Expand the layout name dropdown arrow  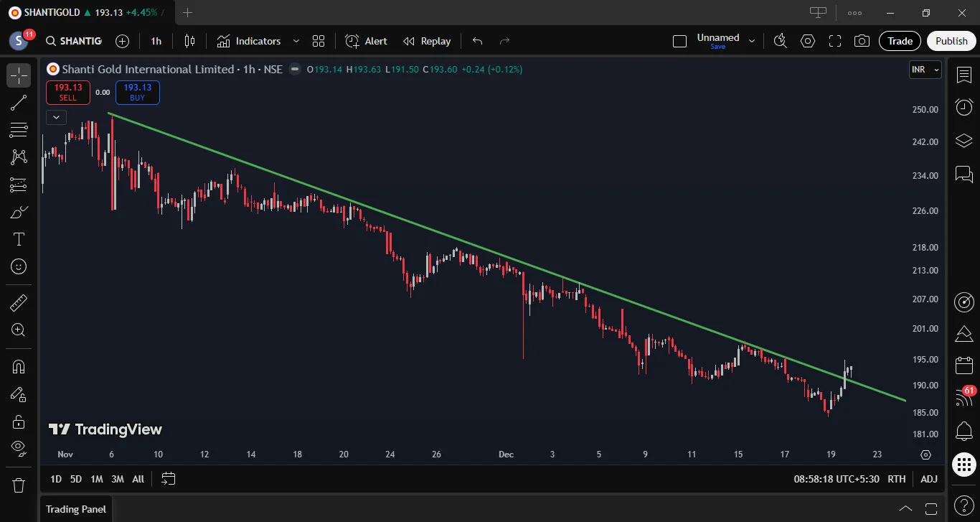coord(752,41)
